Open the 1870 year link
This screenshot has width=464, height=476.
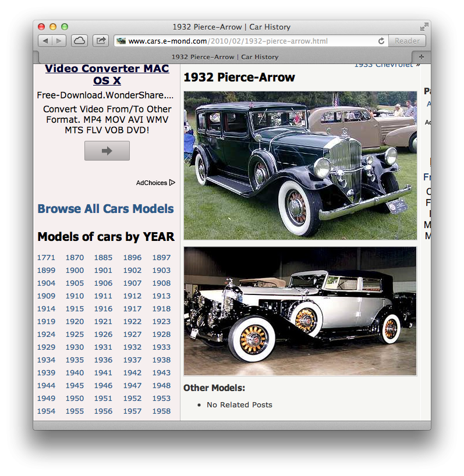[75, 257]
